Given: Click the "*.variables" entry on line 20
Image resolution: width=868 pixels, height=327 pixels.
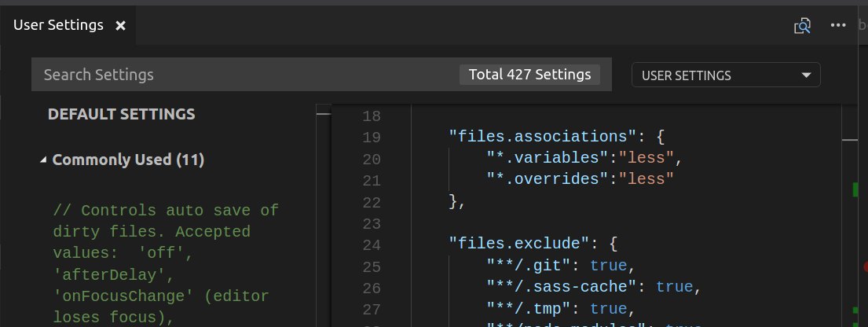Looking at the screenshot, I should pos(548,158).
